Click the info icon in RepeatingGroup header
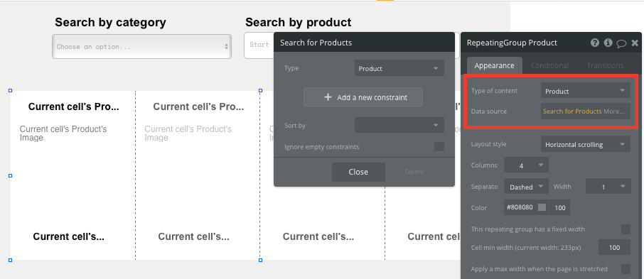The height and width of the screenshot is (279, 644). click(x=608, y=43)
